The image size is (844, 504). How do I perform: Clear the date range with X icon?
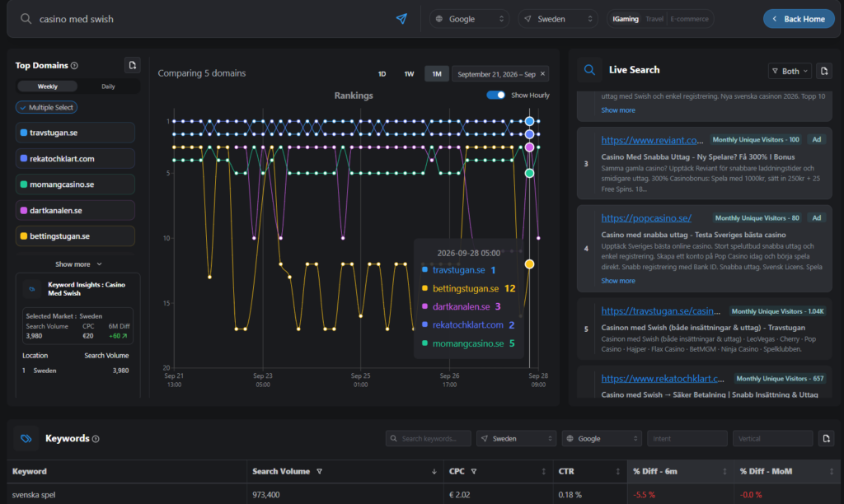click(x=542, y=73)
